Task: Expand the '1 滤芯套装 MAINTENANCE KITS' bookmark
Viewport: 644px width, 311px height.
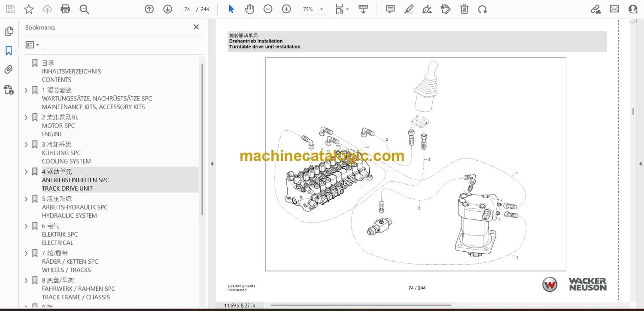Action: point(26,90)
